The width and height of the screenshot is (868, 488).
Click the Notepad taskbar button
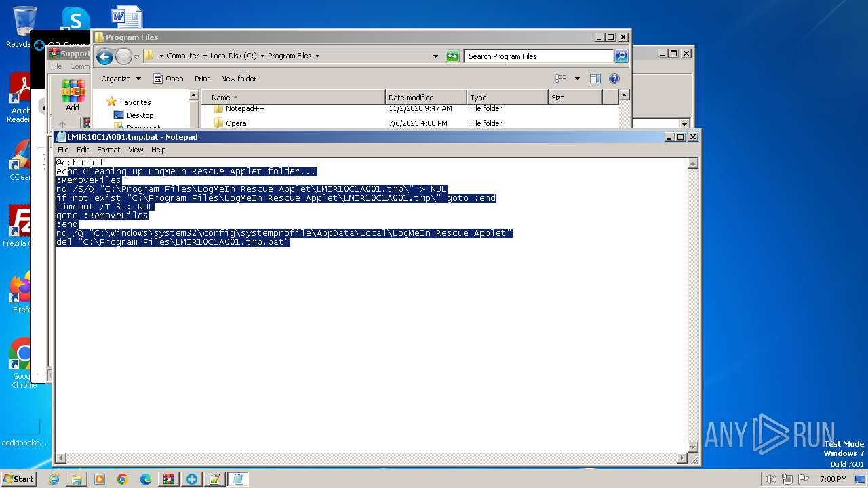[x=238, y=479]
